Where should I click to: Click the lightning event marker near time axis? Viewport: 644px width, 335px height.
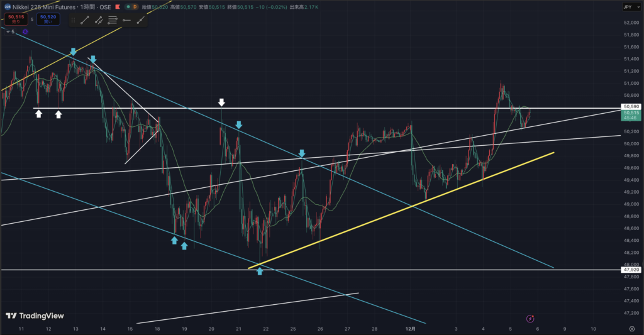click(x=530, y=319)
